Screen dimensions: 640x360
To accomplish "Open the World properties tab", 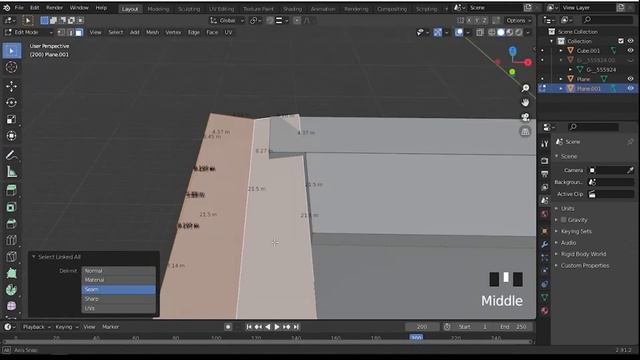I will pyautogui.click(x=544, y=214).
